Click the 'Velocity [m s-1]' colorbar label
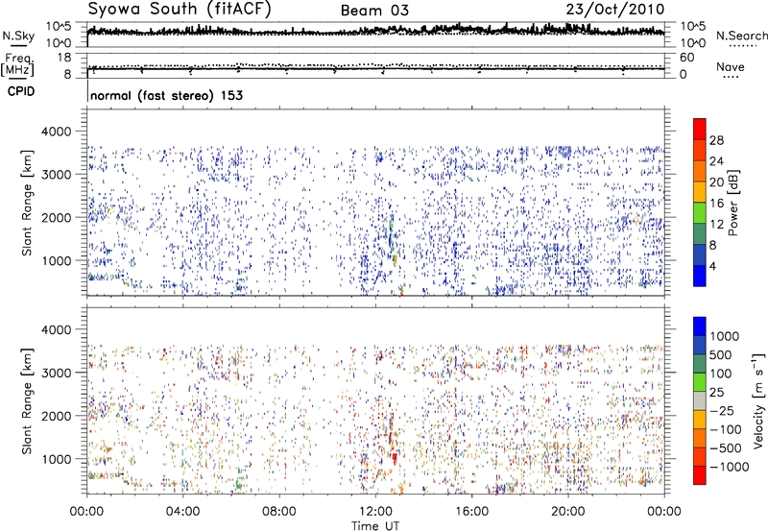 [x=758, y=400]
